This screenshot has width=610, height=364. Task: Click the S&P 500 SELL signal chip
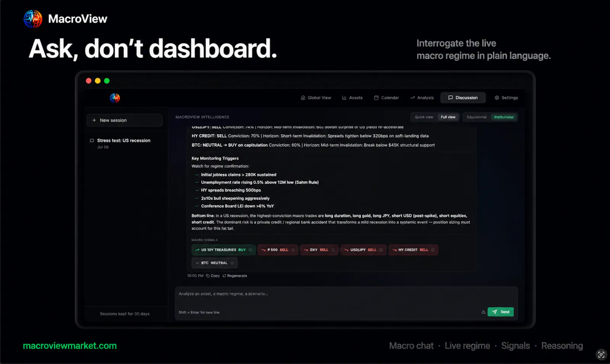[278, 250]
